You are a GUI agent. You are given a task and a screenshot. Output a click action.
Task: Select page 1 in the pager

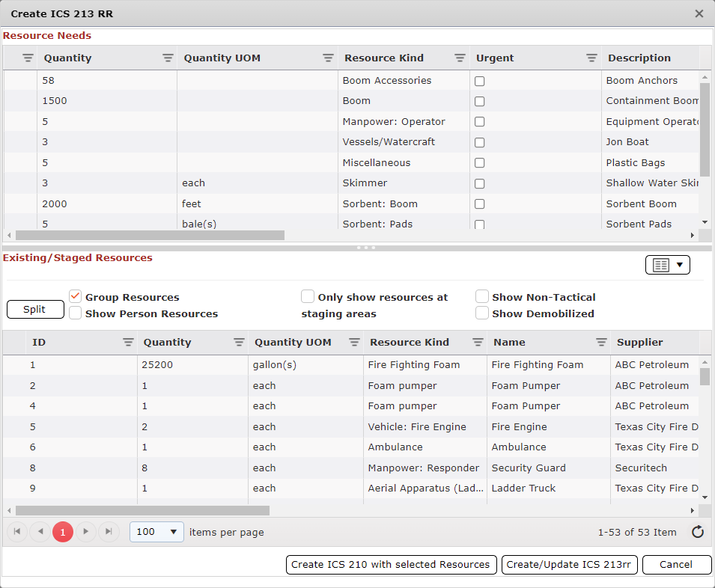tap(63, 532)
